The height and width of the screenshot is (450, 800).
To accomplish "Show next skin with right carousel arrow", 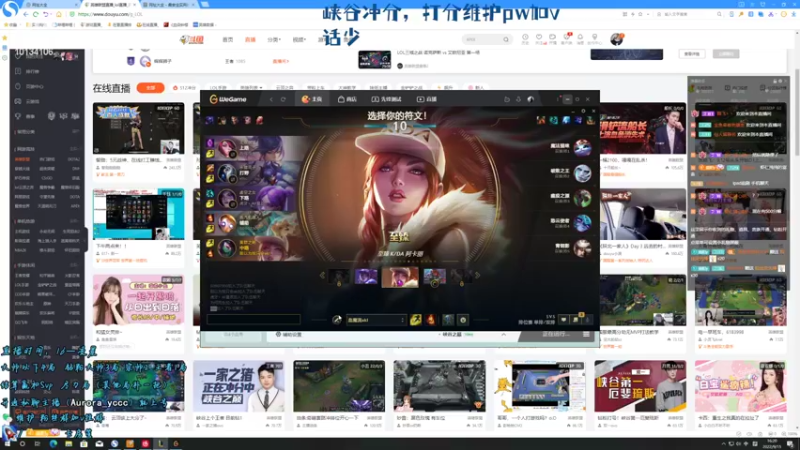I will click(478, 276).
